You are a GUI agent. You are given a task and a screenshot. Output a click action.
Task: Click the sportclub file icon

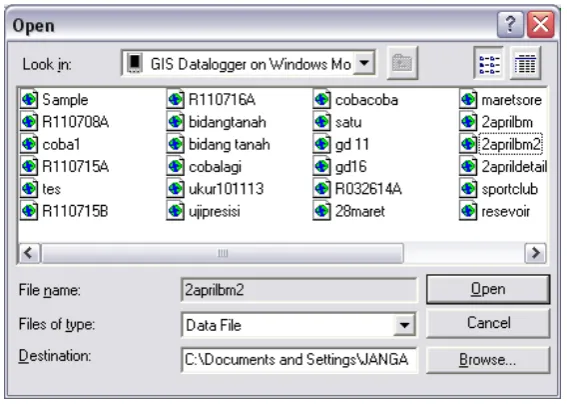[468, 189]
